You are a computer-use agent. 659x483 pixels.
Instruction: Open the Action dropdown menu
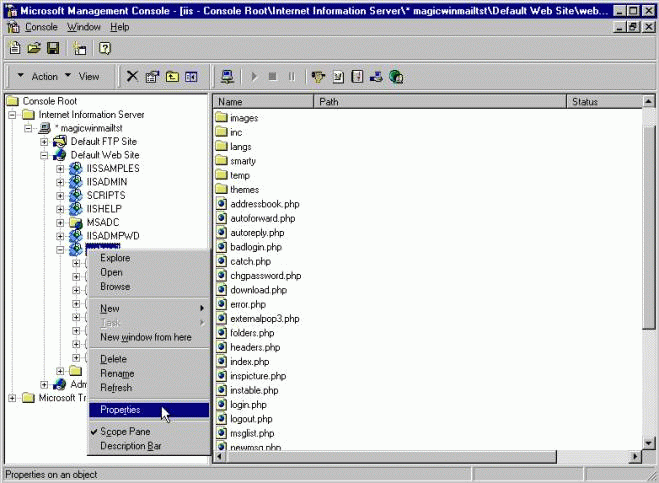39,77
